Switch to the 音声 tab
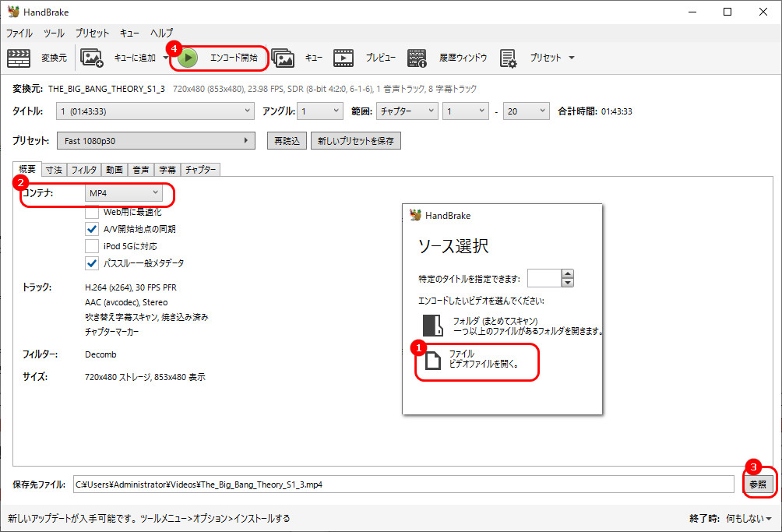The width and height of the screenshot is (782, 532). pyautogui.click(x=141, y=170)
